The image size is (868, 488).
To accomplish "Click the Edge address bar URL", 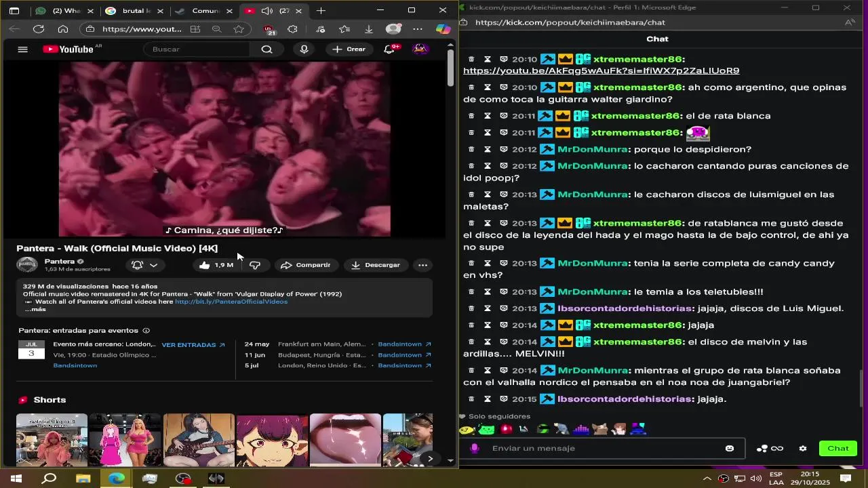I will coord(142,29).
